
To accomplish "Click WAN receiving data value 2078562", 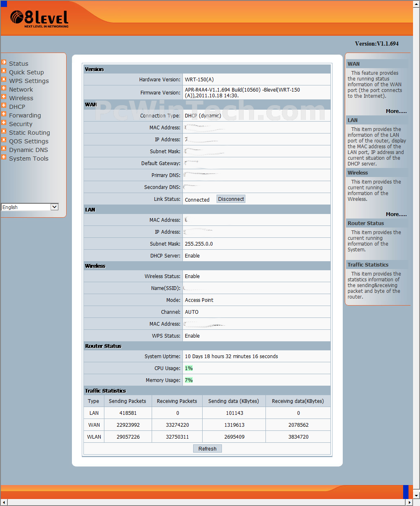I will coord(298,425).
